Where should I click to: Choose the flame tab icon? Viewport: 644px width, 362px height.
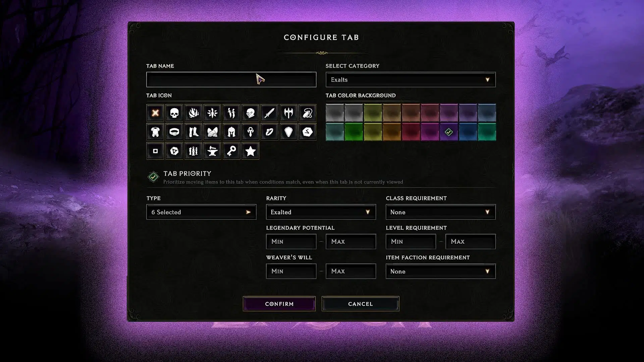[193, 113]
